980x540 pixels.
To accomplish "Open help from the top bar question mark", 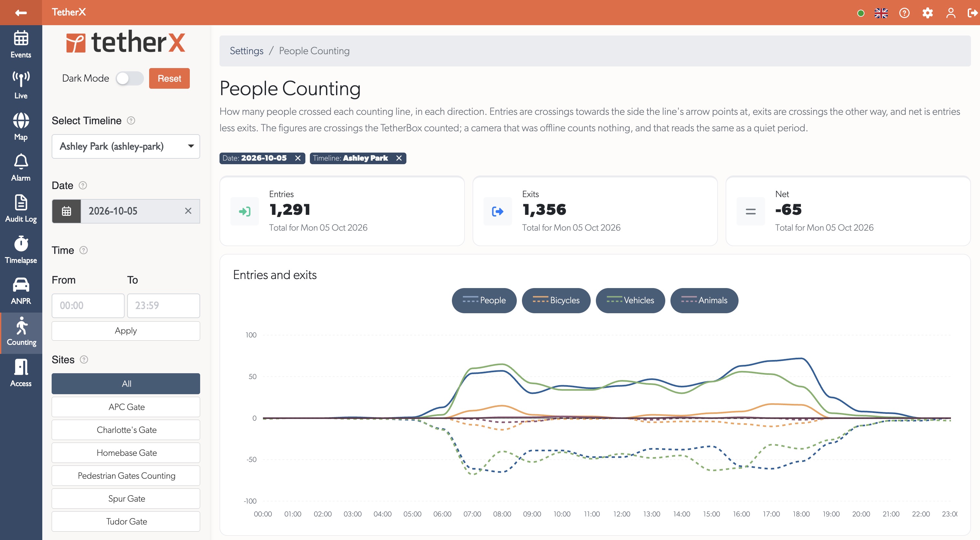I will pyautogui.click(x=904, y=13).
